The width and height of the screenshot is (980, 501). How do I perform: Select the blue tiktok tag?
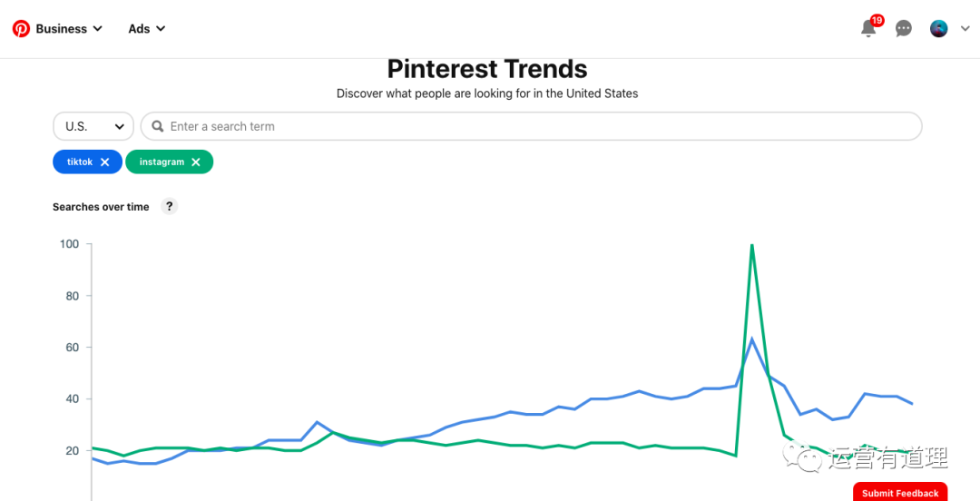click(80, 162)
